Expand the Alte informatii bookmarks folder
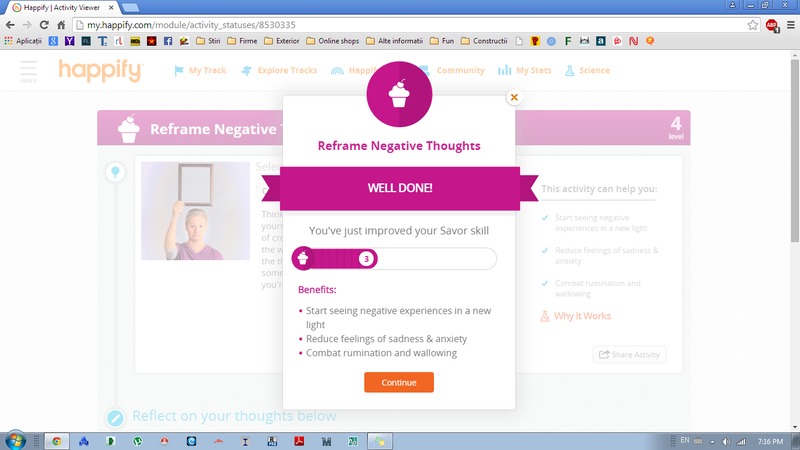Image resolution: width=800 pixels, height=450 pixels. click(395, 41)
